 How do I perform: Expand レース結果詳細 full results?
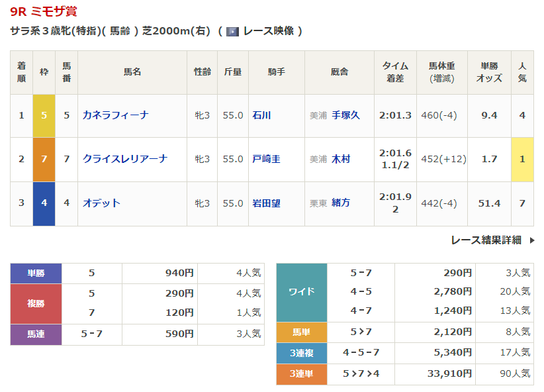(486, 240)
